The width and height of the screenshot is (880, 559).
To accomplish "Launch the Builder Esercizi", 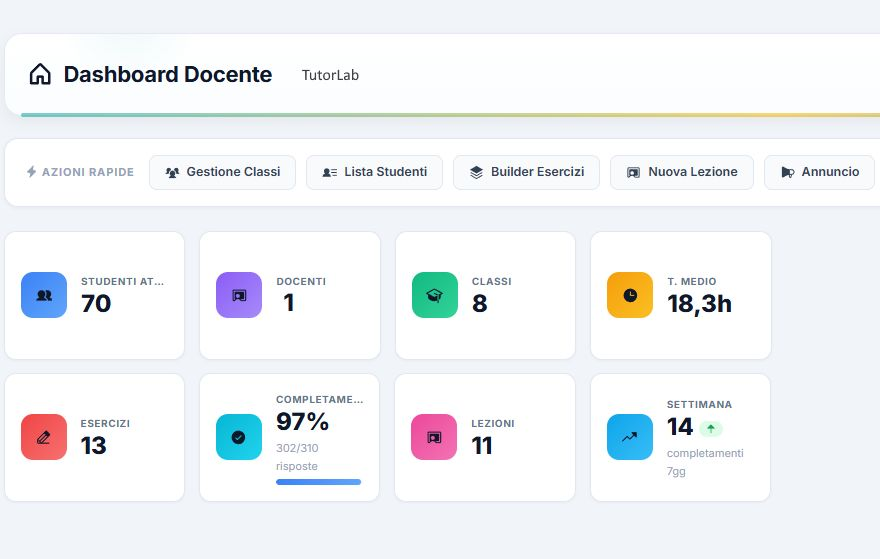I will click(526, 172).
